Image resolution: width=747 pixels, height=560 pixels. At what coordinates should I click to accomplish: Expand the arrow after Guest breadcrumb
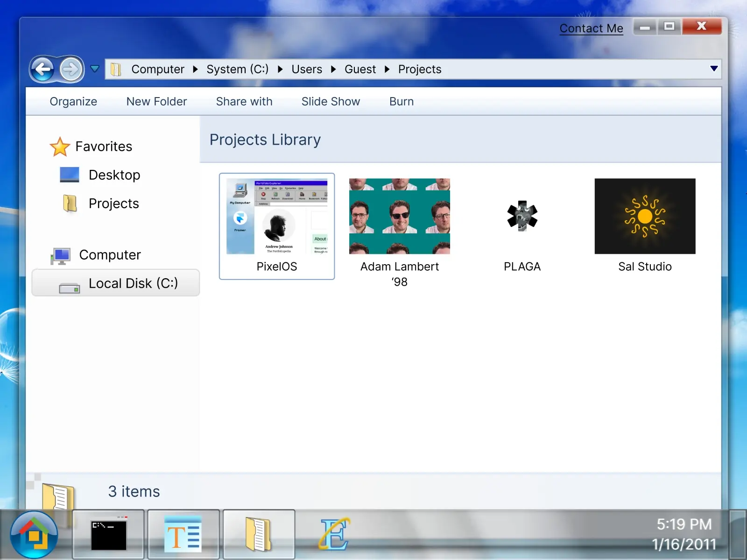coord(387,69)
